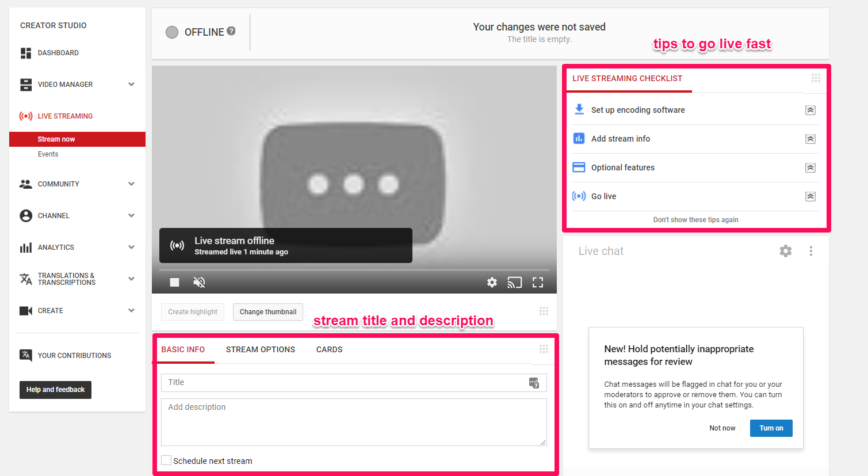Viewport: 868px width, 476px height.
Task: Click the download icon for encoding software
Action: (x=579, y=109)
